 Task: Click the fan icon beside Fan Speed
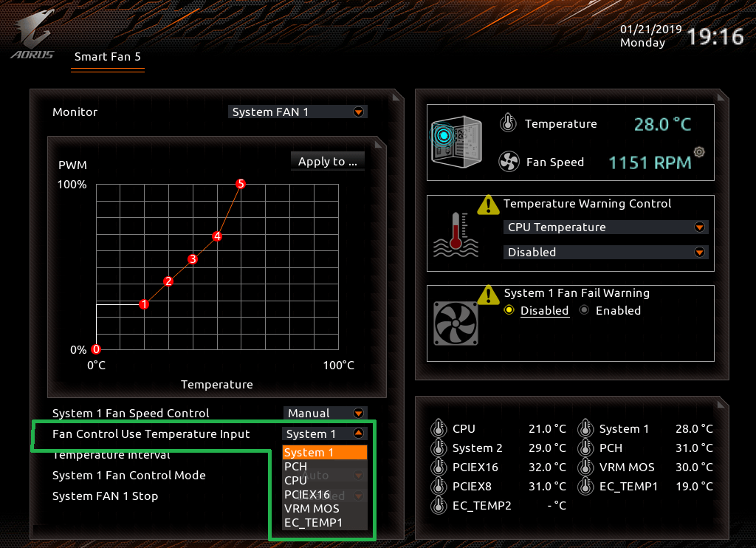(509, 162)
